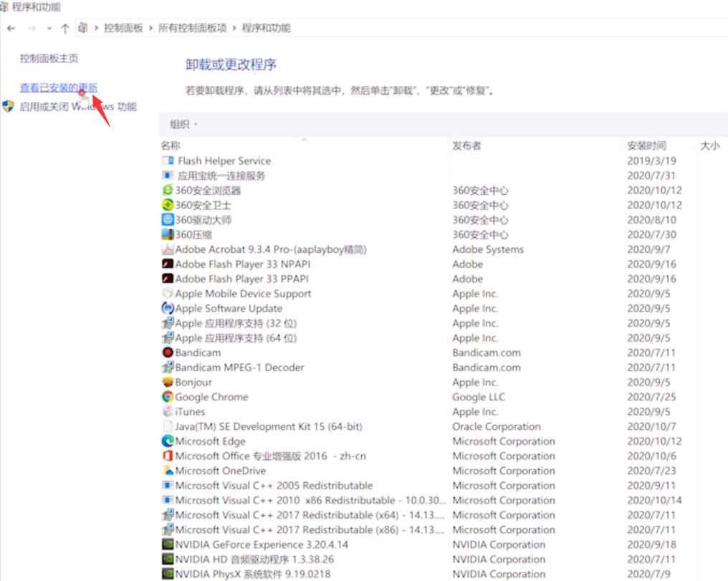Viewport: 728px width, 581px height.
Task: Sort by the 名称 column header
Action: [x=170, y=145]
